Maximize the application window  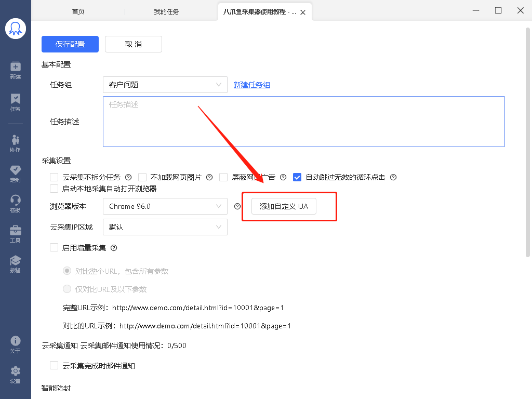click(498, 10)
